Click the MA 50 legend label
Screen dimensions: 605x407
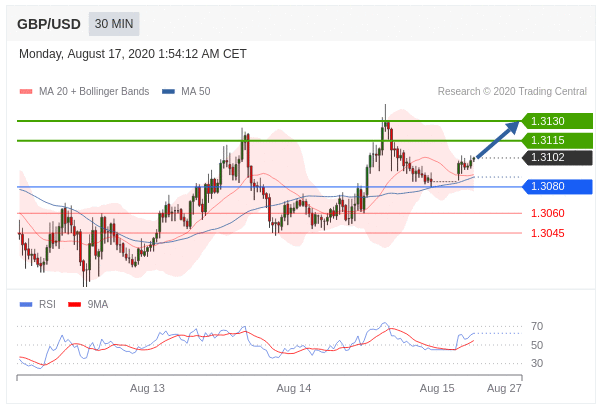point(196,91)
